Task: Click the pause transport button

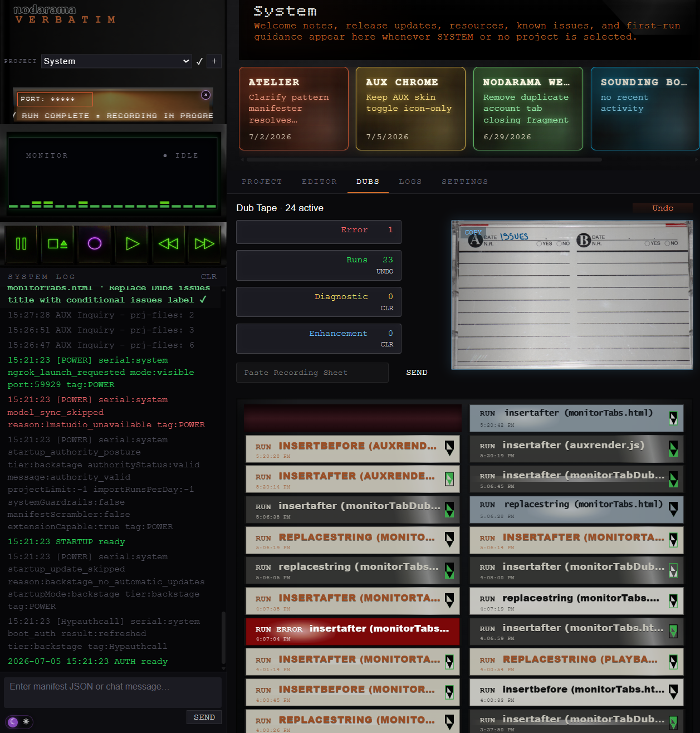Action: click(21, 243)
